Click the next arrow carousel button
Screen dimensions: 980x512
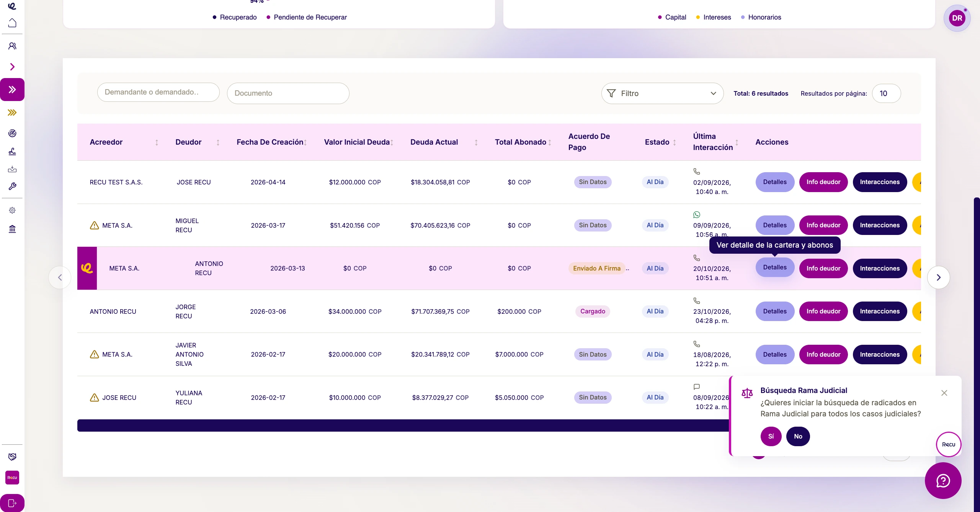point(938,277)
